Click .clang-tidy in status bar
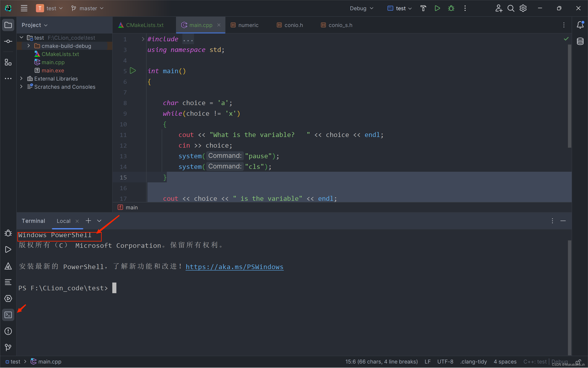Screen dimensions: 588x368 (x=473, y=362)
